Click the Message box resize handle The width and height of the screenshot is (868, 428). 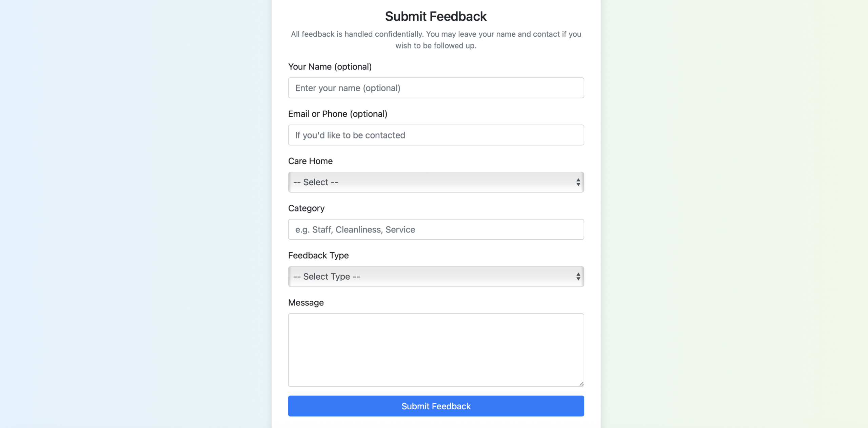tap(581, 384)
